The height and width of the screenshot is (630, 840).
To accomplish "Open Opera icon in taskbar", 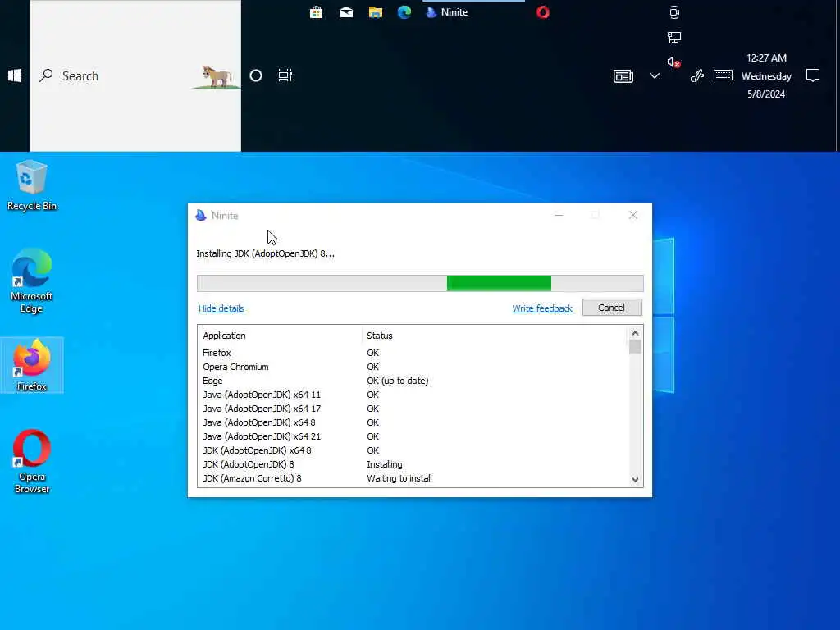I will [x=543, y=11].
